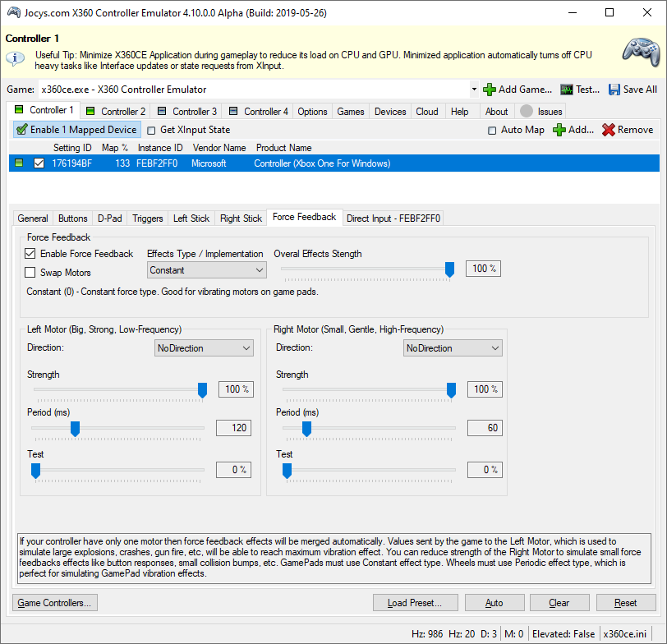The height and width of the screenshot is (644, 667).
Task: Click the green plus Add device icon
Action: coord(559,130)
